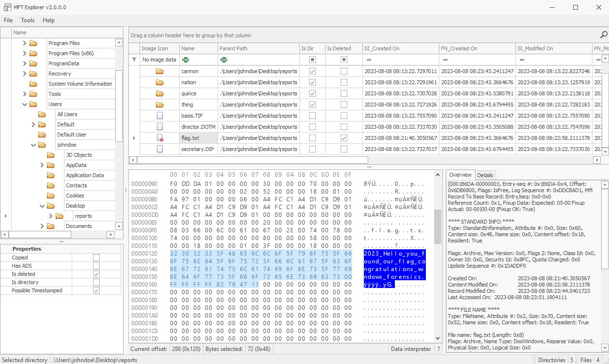
Task: Click the question mark help button in hex panel
Action: (x=439, y=349)
